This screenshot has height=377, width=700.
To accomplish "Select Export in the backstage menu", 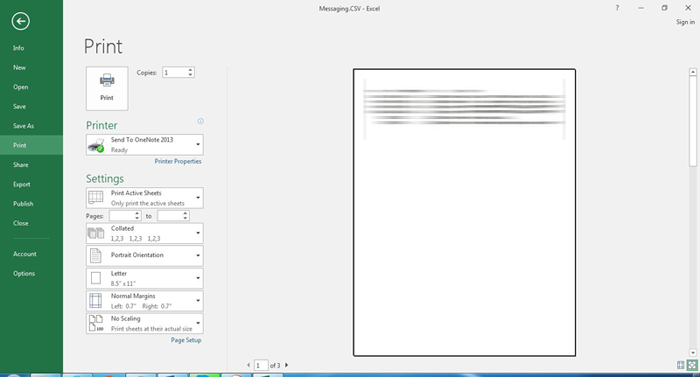I will click(x=31, y=184).
